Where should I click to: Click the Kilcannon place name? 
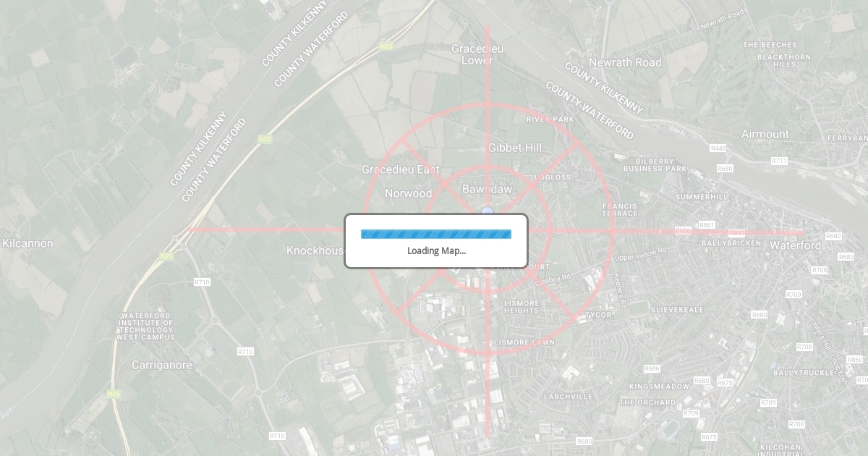pyautogui.click(x=27, y=243)
